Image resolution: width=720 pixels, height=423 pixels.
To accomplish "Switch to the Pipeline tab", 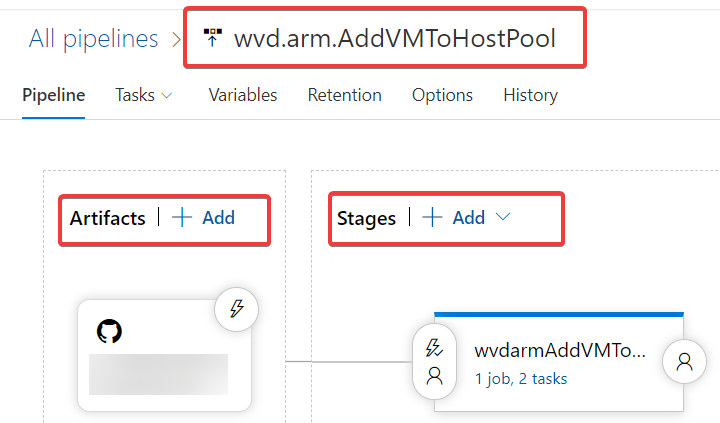I will (53, 95).
